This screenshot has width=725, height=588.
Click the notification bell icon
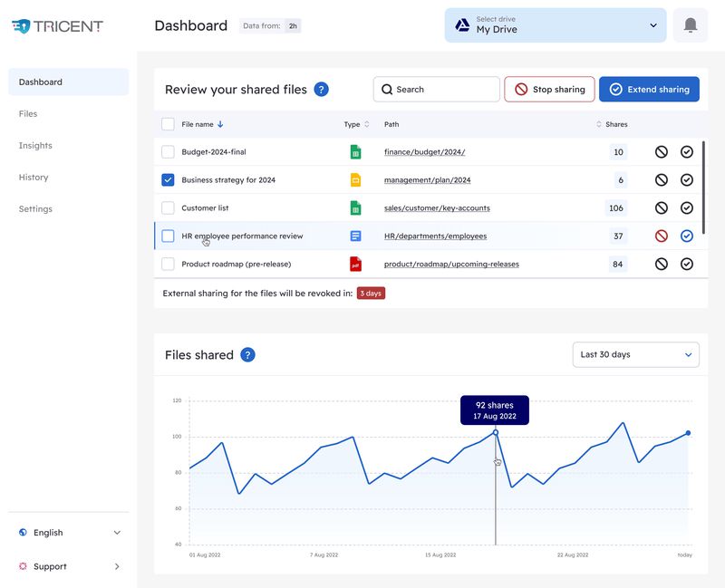(691, 25)
